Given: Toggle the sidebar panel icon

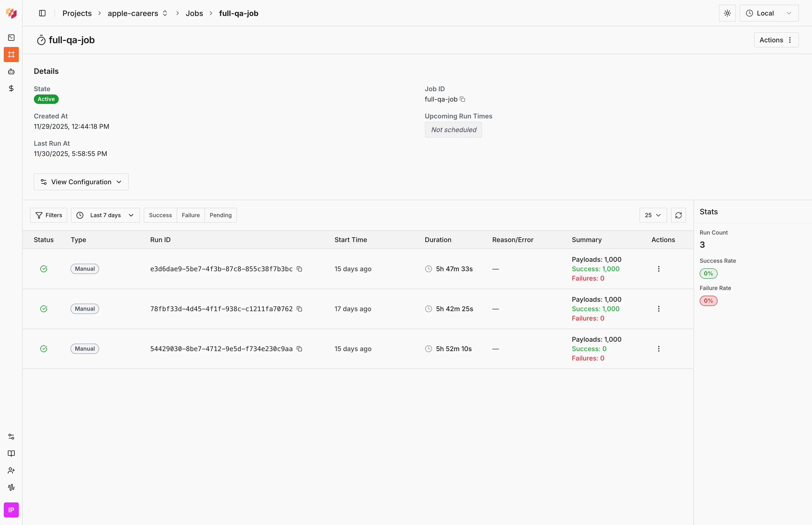Looking at the screenshot, I should (42, 13).
